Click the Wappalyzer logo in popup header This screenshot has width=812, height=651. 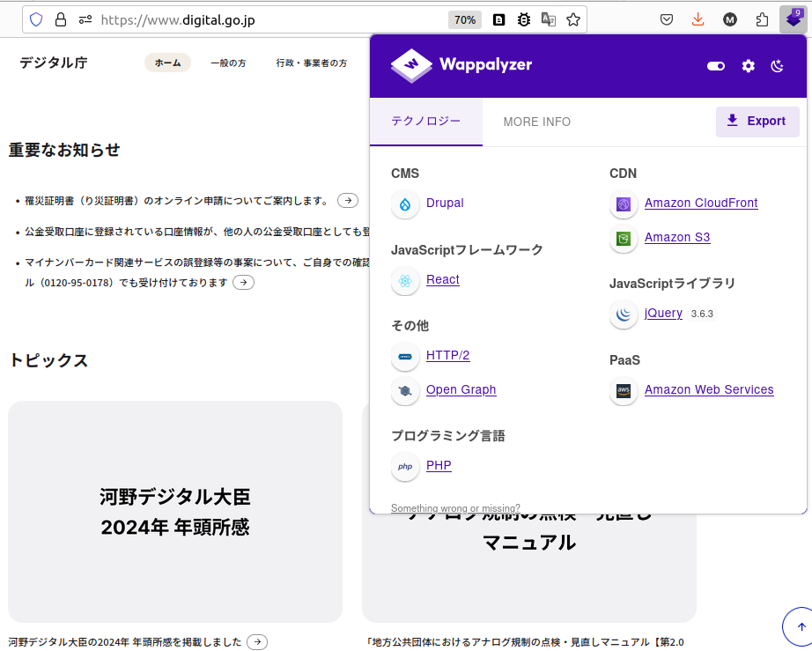click(x=461, y=66)
